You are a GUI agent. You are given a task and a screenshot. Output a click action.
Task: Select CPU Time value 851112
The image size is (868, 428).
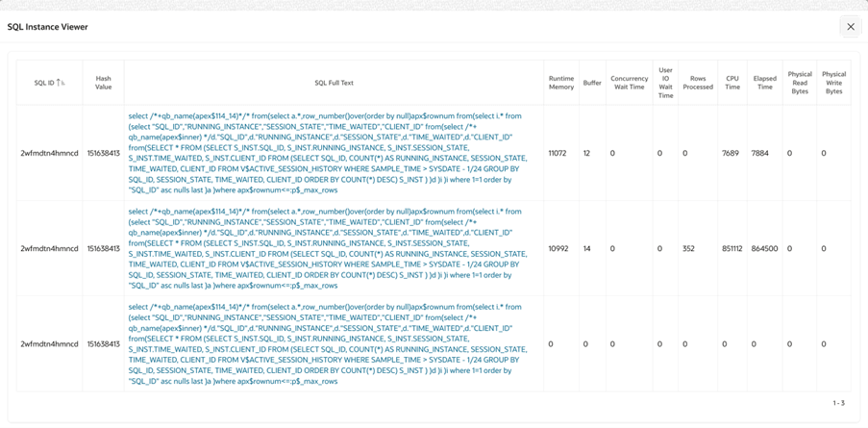click(x=732, y=248)
